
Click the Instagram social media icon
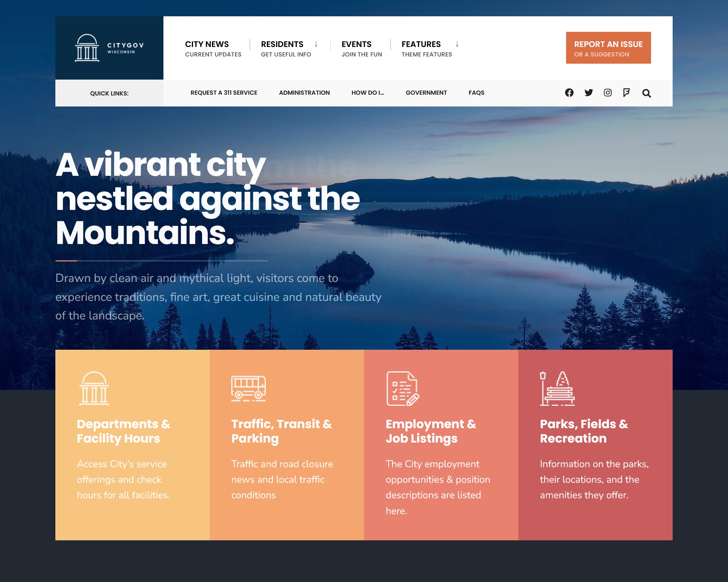coord(607,93)
